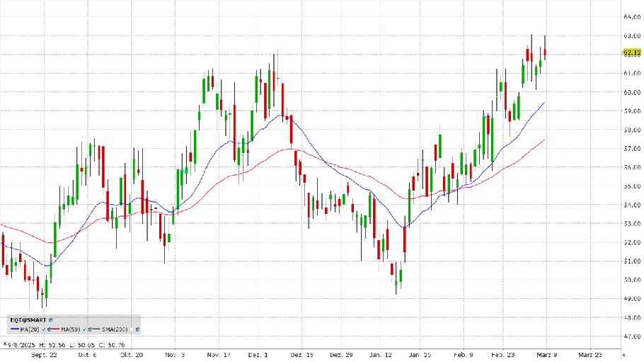Click the Dez. 15 date label
This screenshot has height=362, width=644.
(x=301, y=355)
